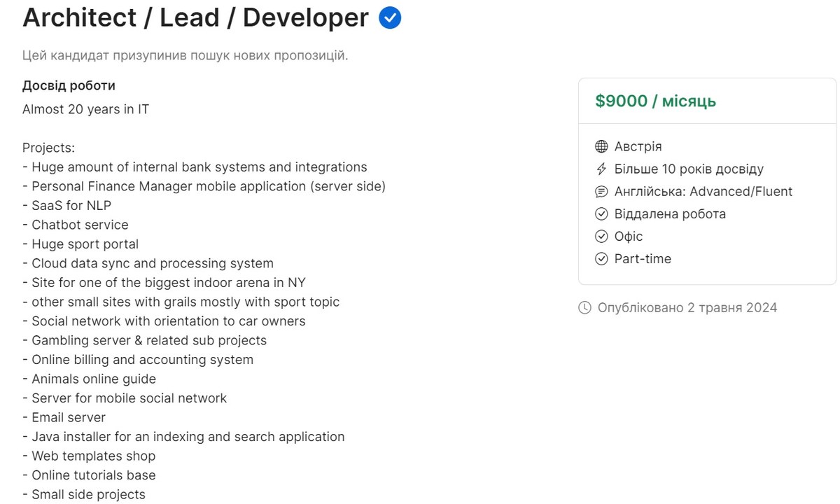Click the chat bubble English level icon
Screen dimensions: 840x504
(601, 191)
